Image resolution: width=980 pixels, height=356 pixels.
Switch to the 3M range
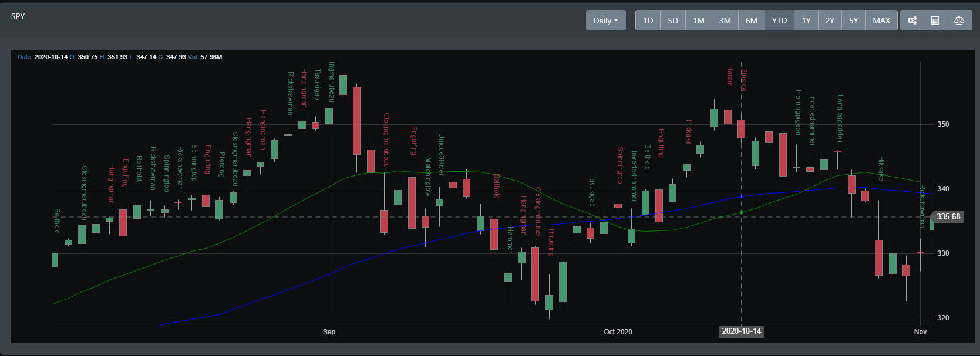(725, 21)
